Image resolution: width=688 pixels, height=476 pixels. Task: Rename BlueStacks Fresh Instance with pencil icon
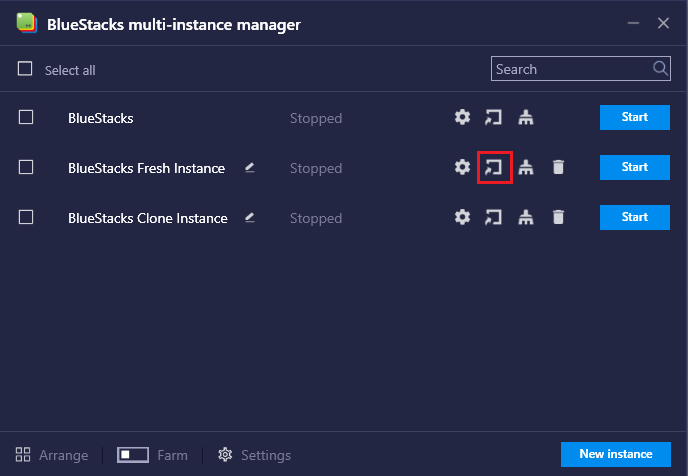pos(249,167)
